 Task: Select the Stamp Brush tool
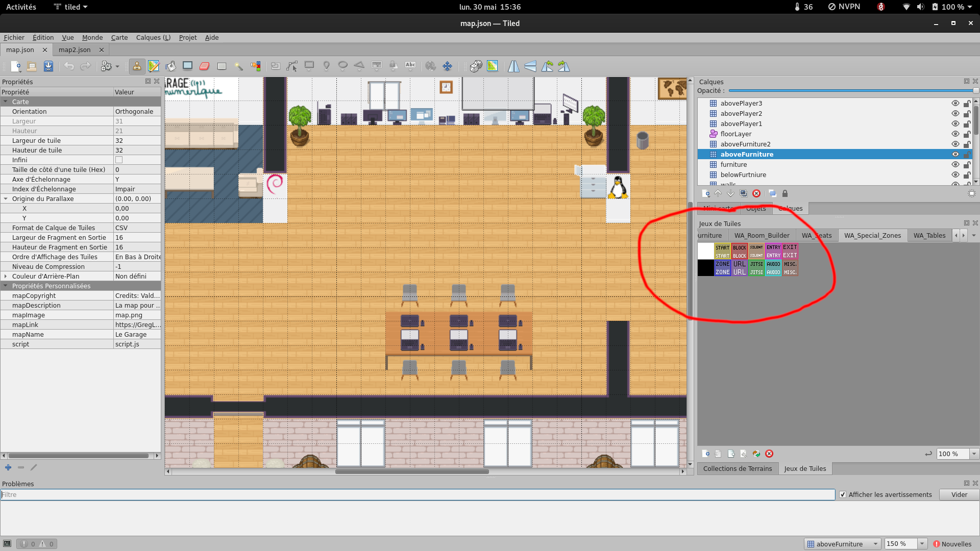[x=137, y=66]
